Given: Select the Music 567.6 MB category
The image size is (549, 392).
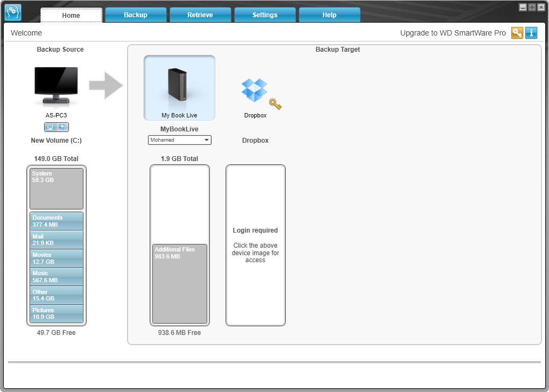Looking at the screenshot, I should (57, 277).
